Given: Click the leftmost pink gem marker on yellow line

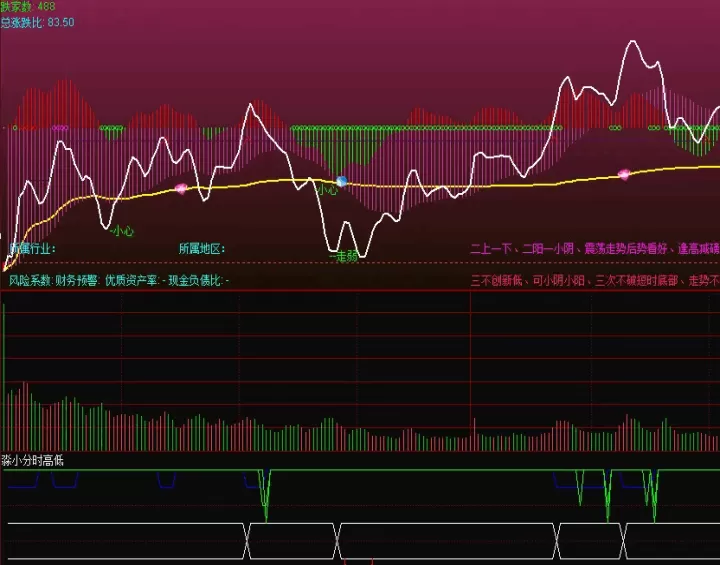Looking at the screenshot, I should coord(181,188).
